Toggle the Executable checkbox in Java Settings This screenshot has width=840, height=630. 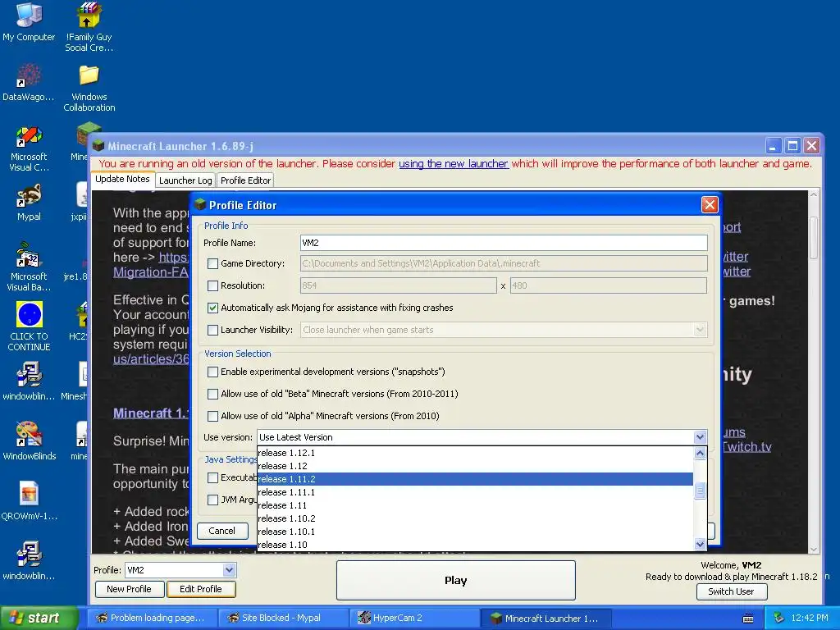coord(212,477)
